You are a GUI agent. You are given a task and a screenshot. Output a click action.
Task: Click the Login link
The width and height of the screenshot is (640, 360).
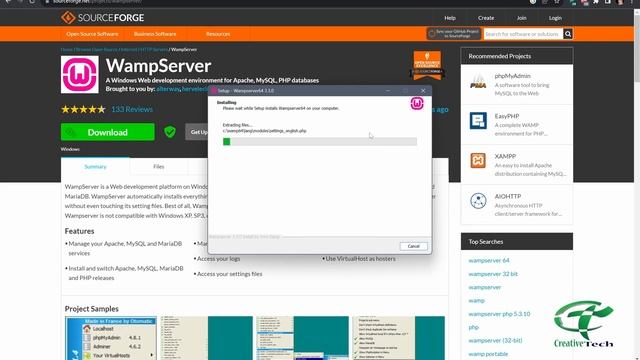click(555, 18)
